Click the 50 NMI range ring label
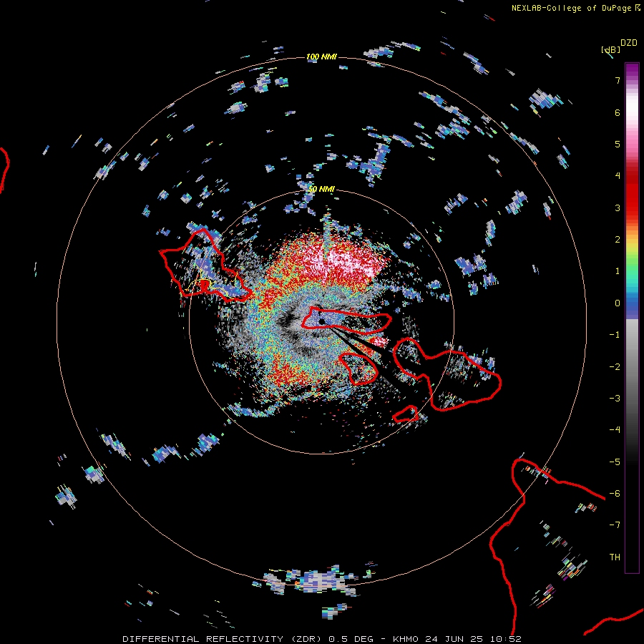 point(321,190)
